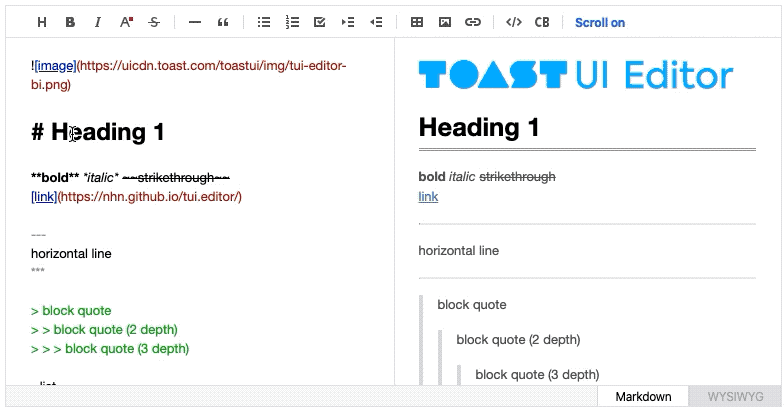Click '> > block quote (2 depth)' line
This screenshot has height=412, width=784.
click(x=104, y=330)
